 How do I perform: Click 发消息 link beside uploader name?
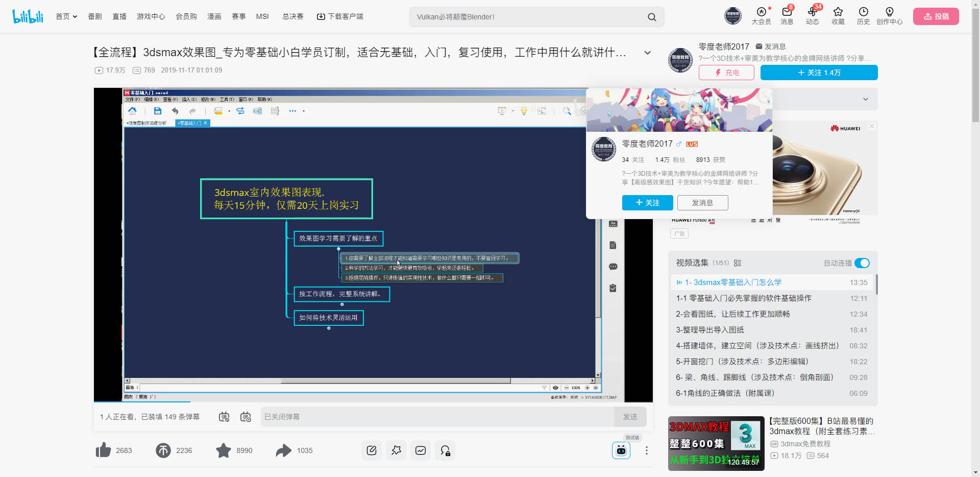[771, 46]
